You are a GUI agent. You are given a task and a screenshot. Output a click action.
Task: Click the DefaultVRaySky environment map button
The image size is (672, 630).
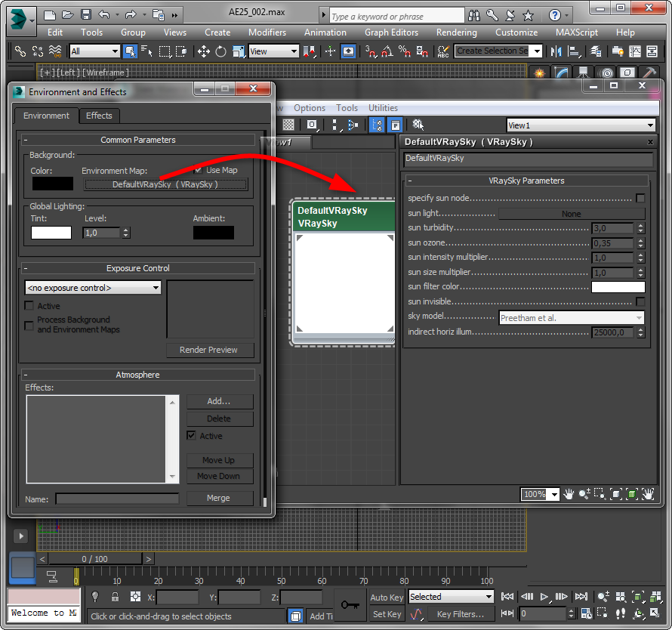click(x=165, y=184)
